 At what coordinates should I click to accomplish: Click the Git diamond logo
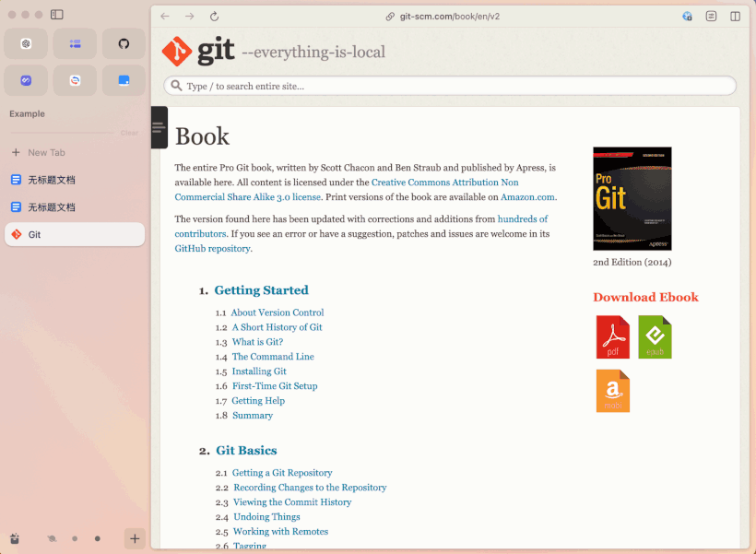coord(177,51)
